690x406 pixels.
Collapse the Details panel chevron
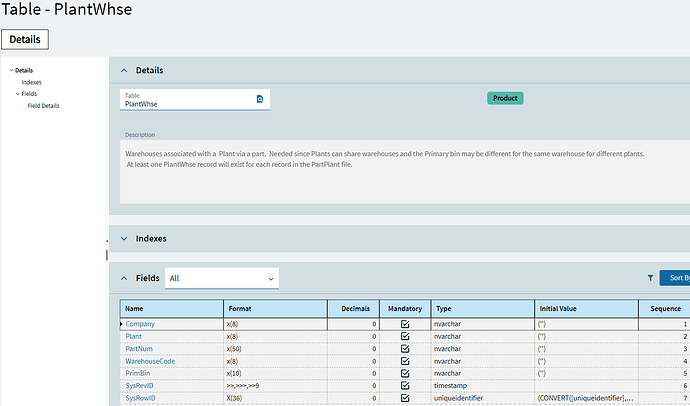pos(124,70)
